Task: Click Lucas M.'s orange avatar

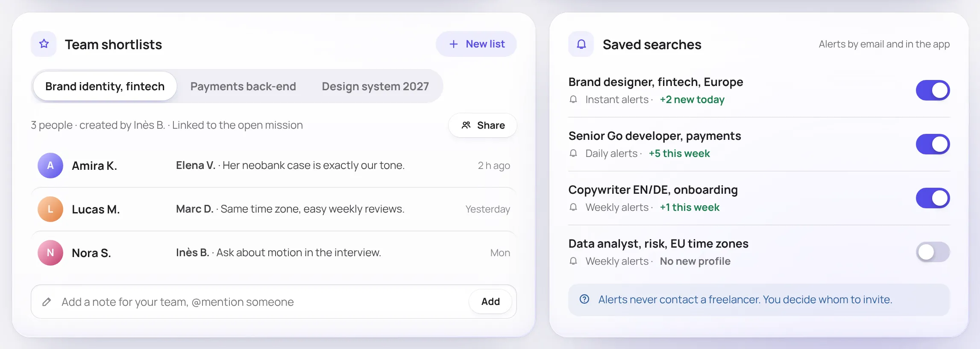Action: pyautogui.click(x=50, y=209)
